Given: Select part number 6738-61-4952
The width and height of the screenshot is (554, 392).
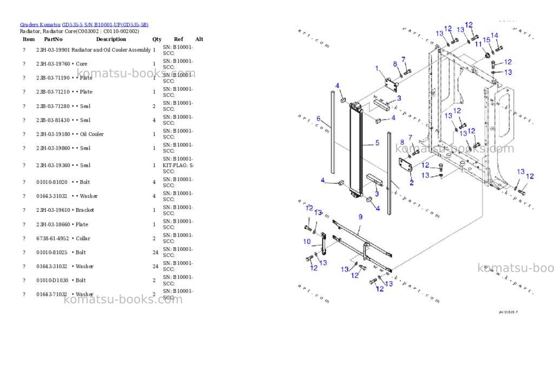Looking at the screenshot, I should click(x=52, y=239).
